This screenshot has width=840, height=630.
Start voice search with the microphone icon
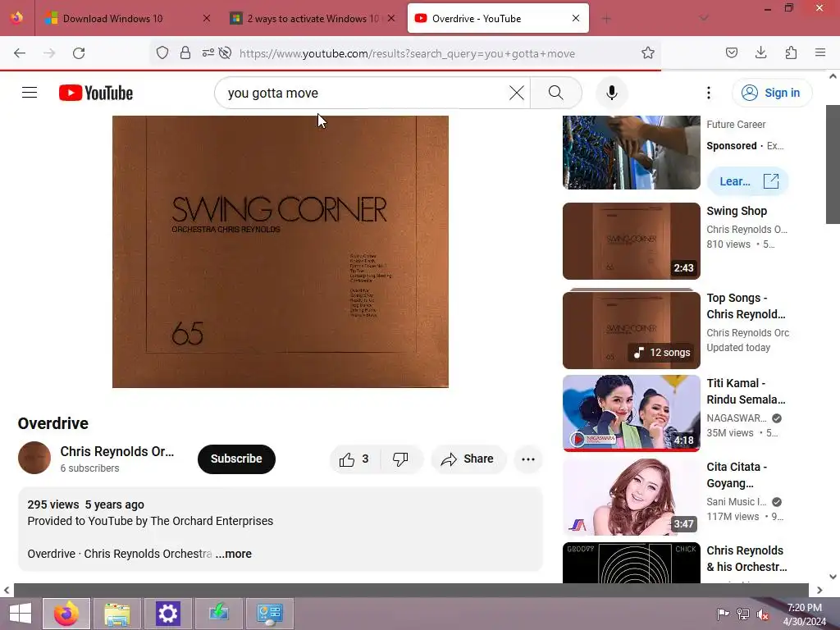[x=611, y=93]
